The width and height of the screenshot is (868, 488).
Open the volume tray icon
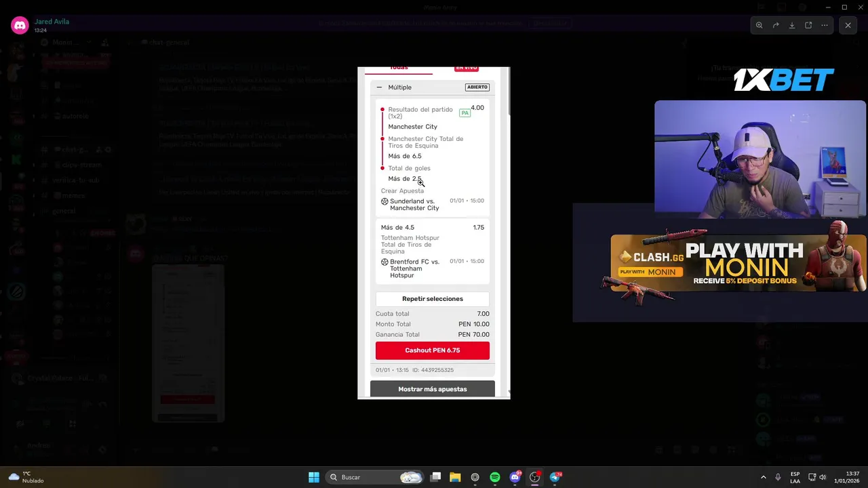823,477
